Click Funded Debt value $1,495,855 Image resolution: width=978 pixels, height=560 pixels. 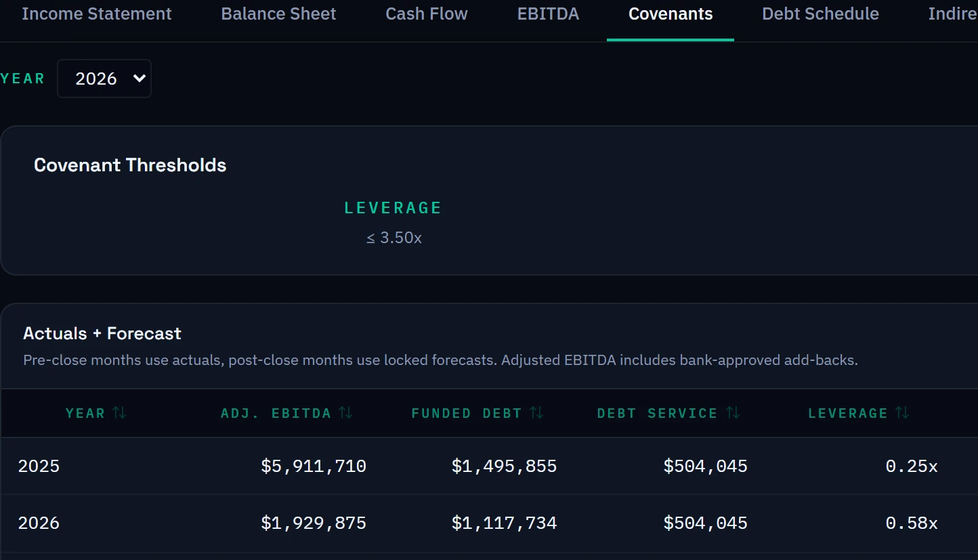(x=505, y=466)
